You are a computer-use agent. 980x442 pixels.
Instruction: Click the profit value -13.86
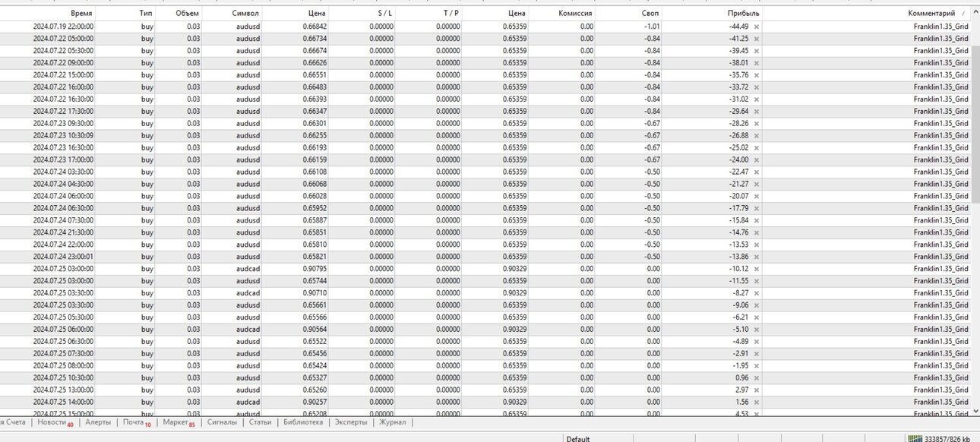[738, 257]
